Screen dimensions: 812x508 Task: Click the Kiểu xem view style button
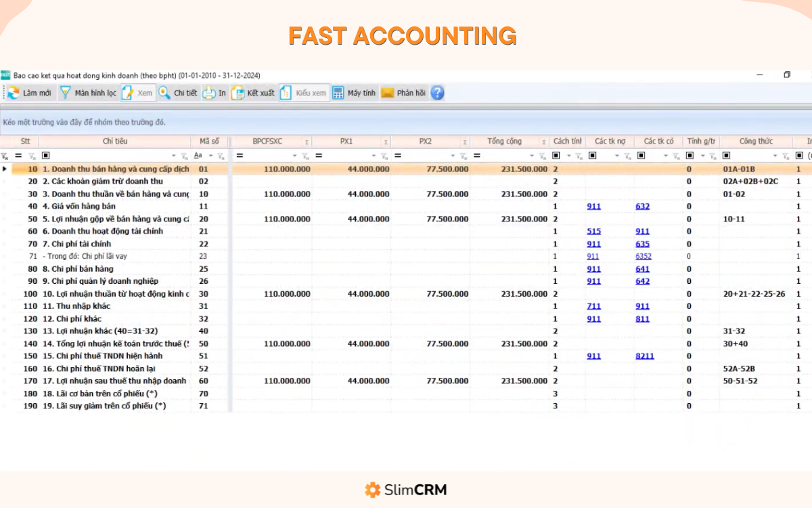click(304, 93)
